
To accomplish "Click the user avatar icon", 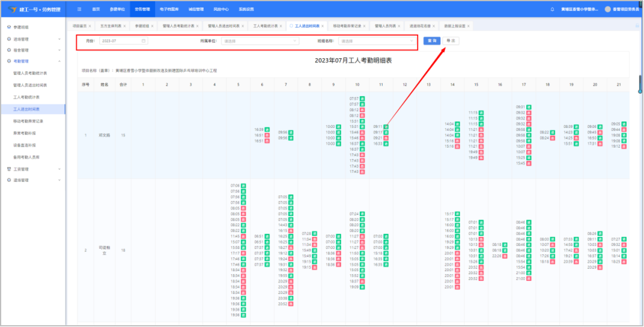I will (x=607, y=9).
